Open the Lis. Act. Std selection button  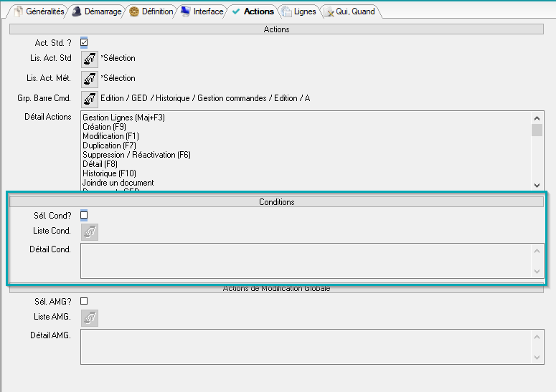(89, 59)
